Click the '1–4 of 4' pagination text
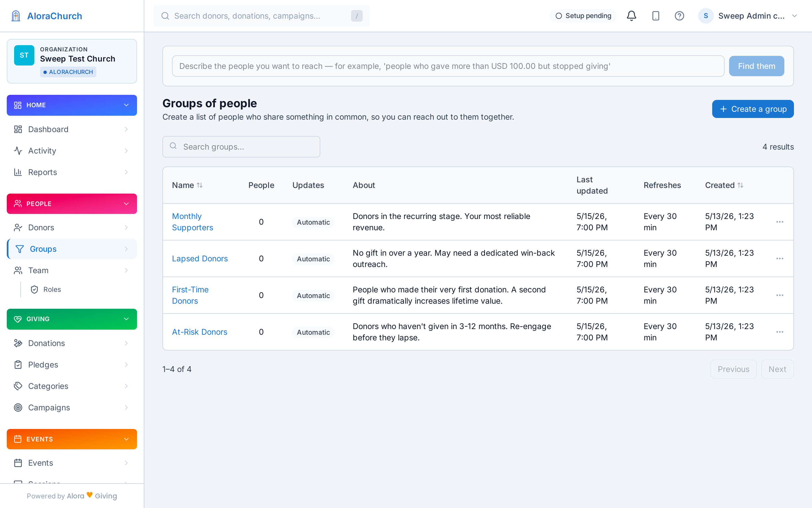Viewport: 812px width, 508px height. pos(177,369)
